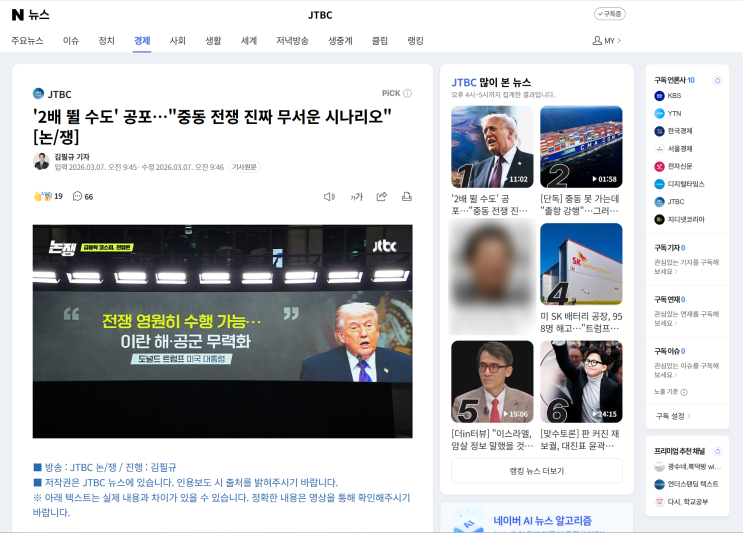Click the text-to-speech speaker icon
Screen dimensions: 743x533
[x=329, y=197]
